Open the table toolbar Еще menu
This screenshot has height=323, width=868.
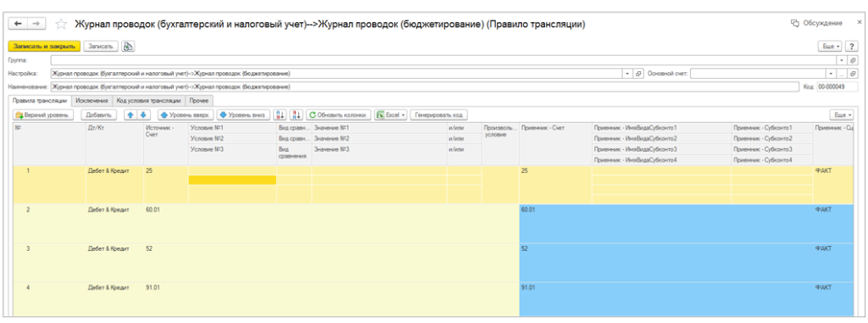point(842,114)
